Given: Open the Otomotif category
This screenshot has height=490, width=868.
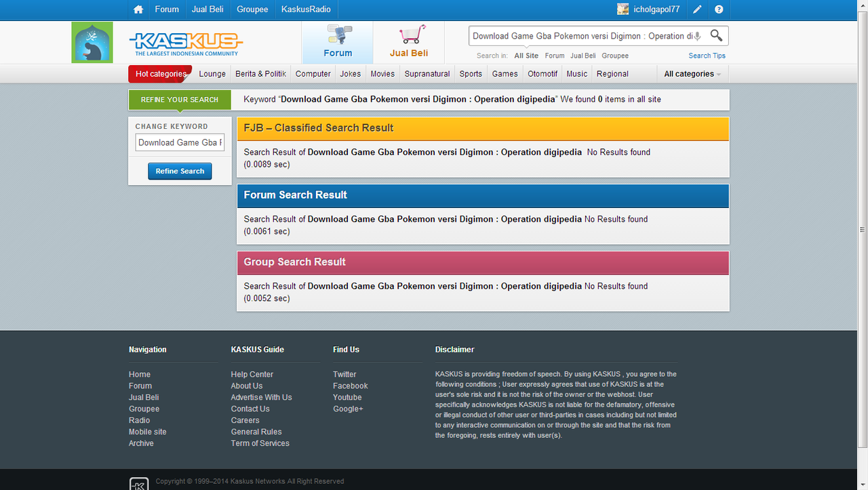Looking at the screenshot, I should (542, 74).
